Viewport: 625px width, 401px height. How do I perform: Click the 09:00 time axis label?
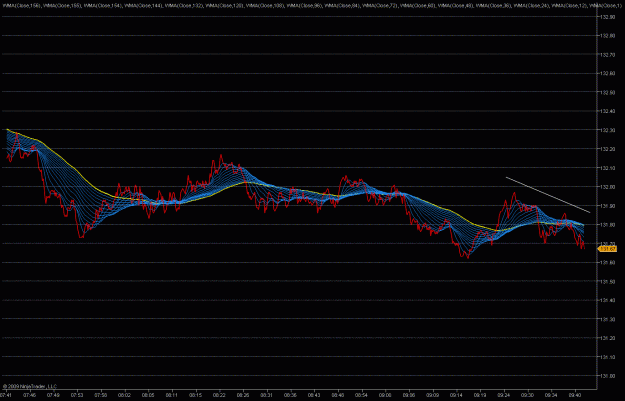point(385,395)
